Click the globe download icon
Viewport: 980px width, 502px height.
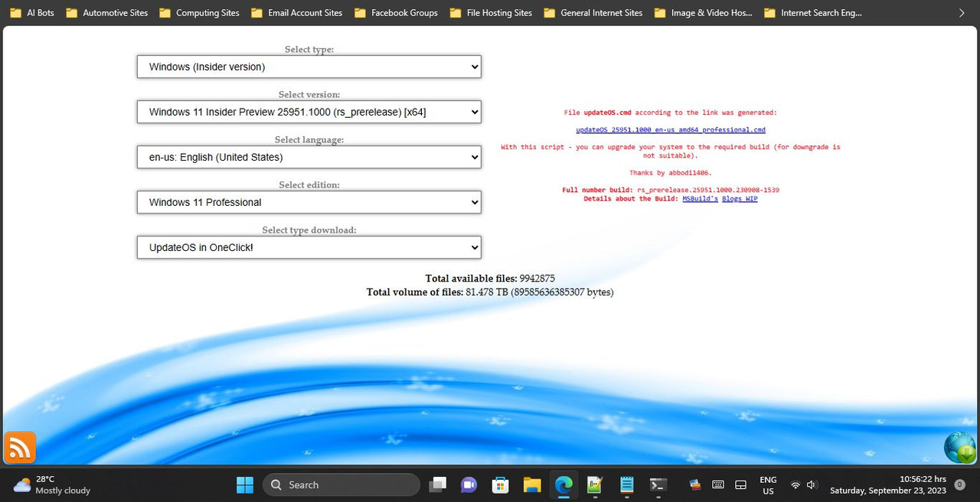pos(960,448)
